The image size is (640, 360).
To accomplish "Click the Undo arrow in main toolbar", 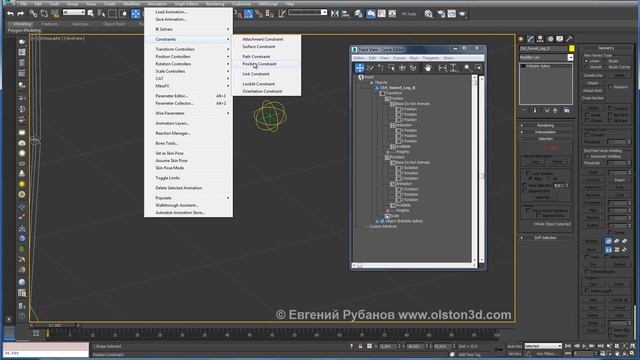I will click(10, 14).
